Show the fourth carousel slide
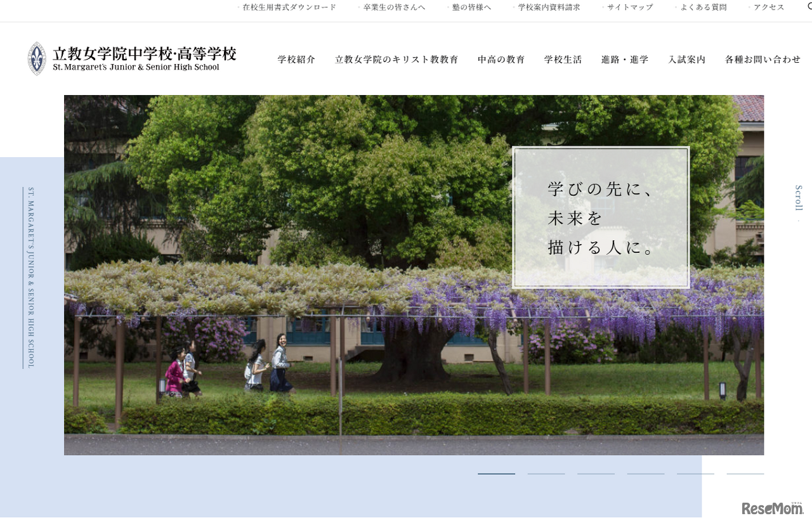 (646, 474)
